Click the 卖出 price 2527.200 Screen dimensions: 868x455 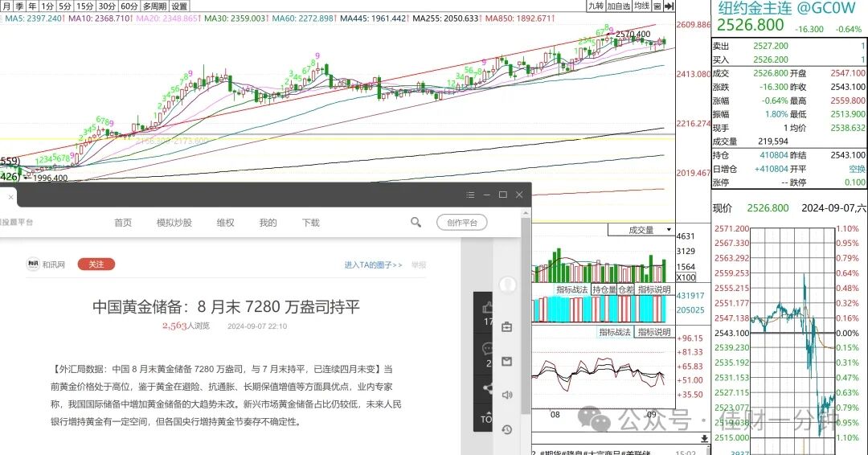[x=771, y=46]
